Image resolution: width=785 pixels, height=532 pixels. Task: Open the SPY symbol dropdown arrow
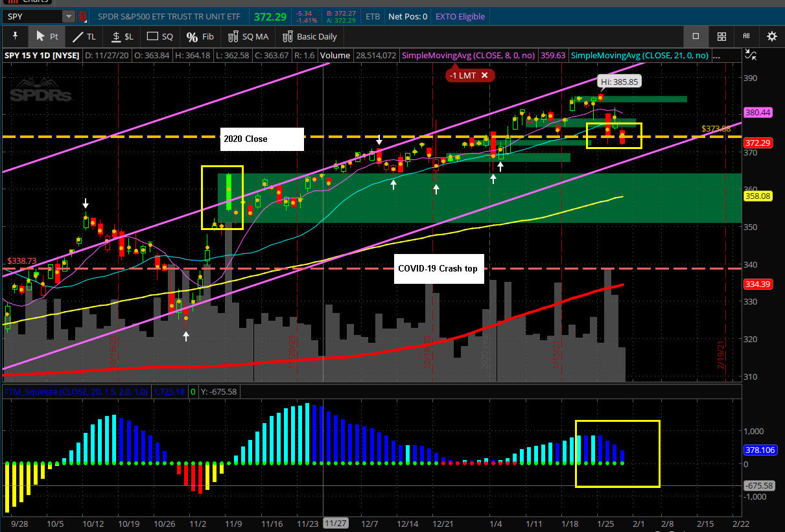click(x=68, y=16)
